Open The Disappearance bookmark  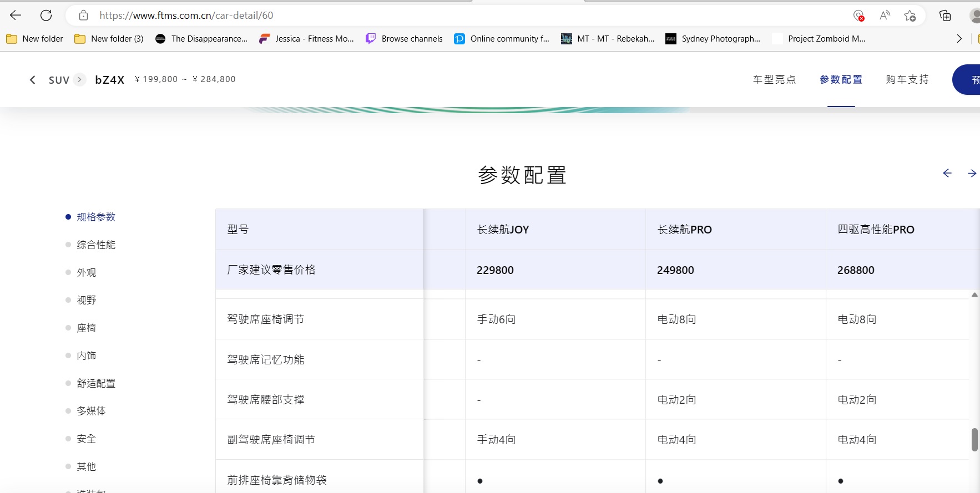pyautogui.click(x=201, y=39)
